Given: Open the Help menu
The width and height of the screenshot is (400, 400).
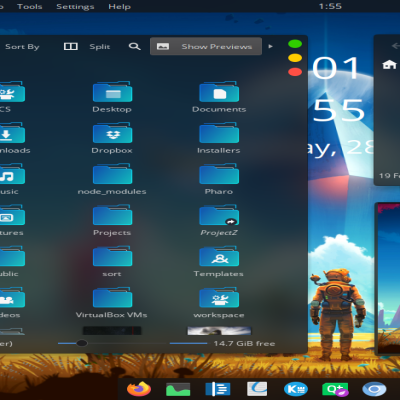Looking at the screenshot, I should pos(119,6).
